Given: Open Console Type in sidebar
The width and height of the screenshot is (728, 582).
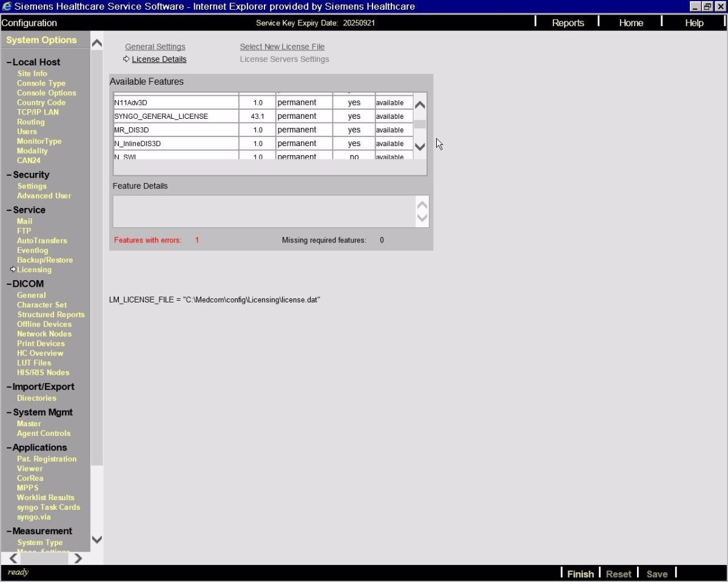Looking at the screenshot, I should (x=41, y=83).
